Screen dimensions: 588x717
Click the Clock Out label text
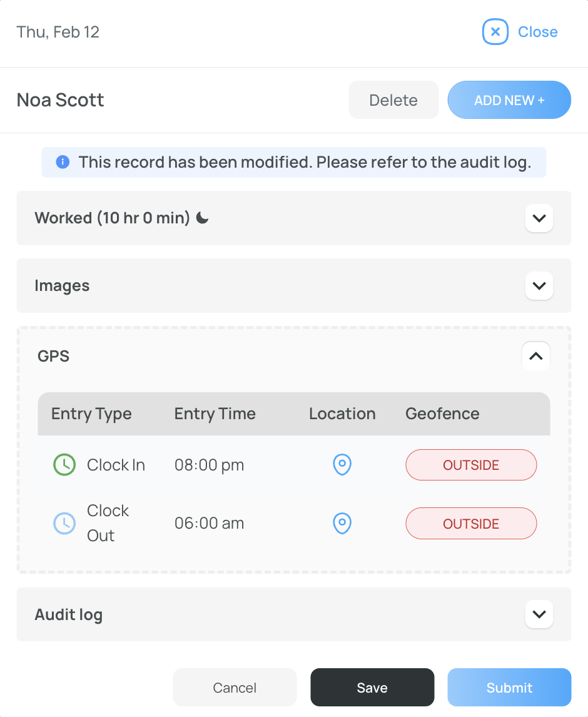(x=108, y=523)
